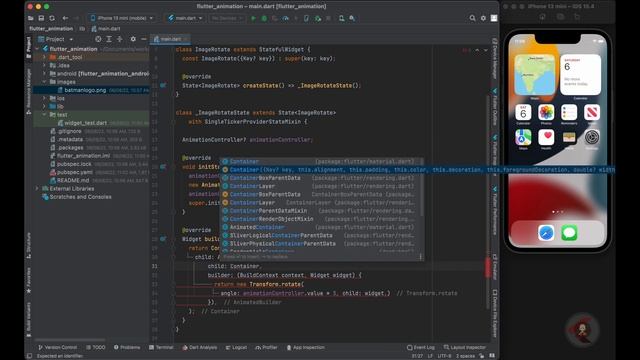Viewport: 640px width, 360px height.
Task: Open Maps app icon on iPhone simulator
Action: coord(523,138)
